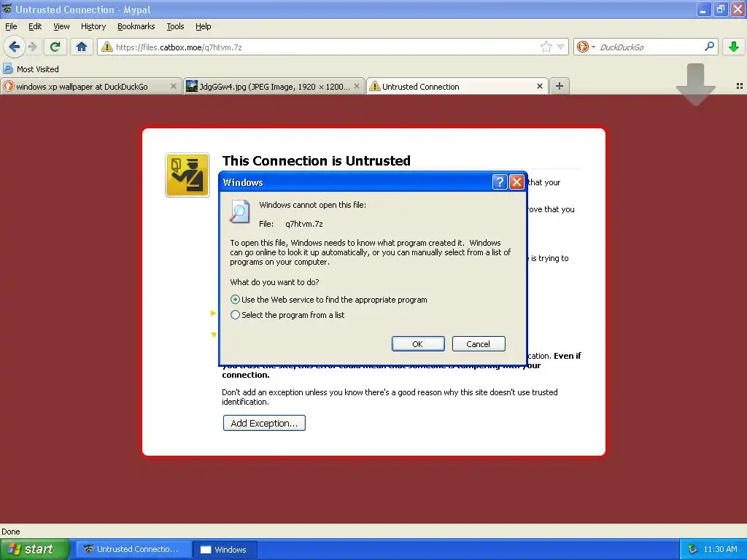Restore down the Mypal browser window
This screenshot has height=560, width=747.
[720, 9]
